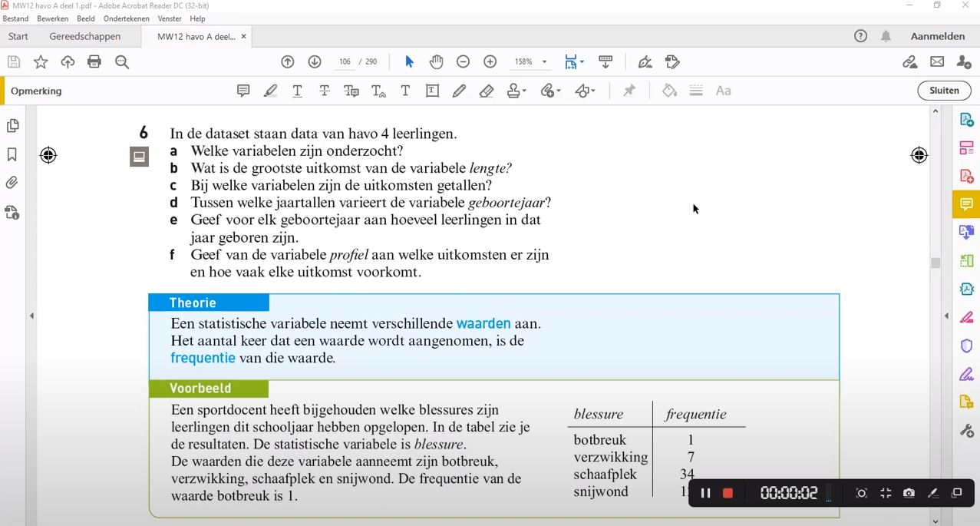Image resolution: width=980 pixels, height=526 pixels.
Task: Open the help question mark icon
Action: point(860,36)
